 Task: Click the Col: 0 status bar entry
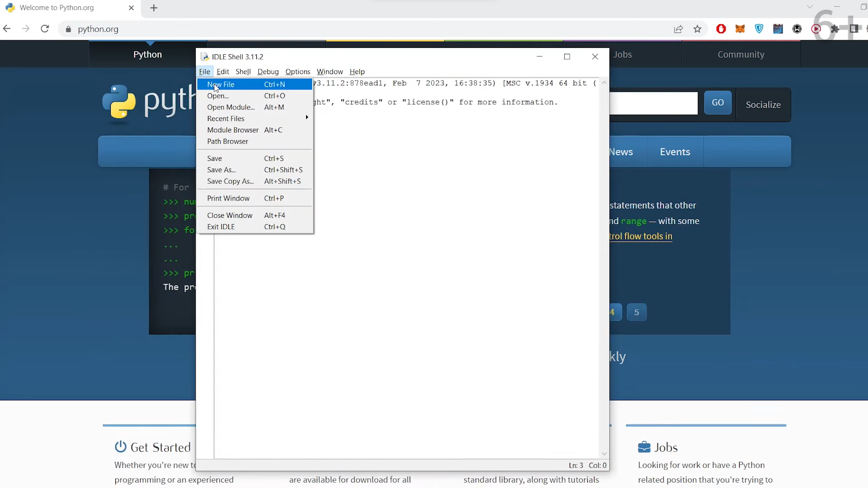point(598,465)
